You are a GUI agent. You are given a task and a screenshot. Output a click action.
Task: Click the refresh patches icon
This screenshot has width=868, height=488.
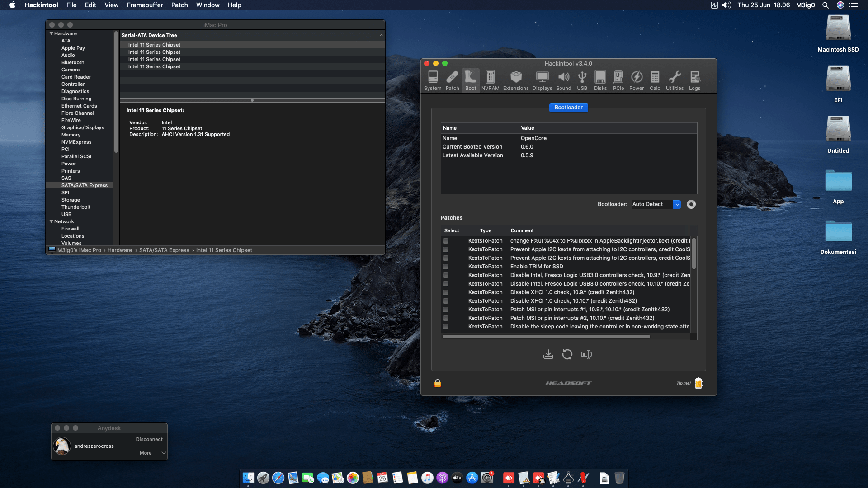[x=567, y=354]
